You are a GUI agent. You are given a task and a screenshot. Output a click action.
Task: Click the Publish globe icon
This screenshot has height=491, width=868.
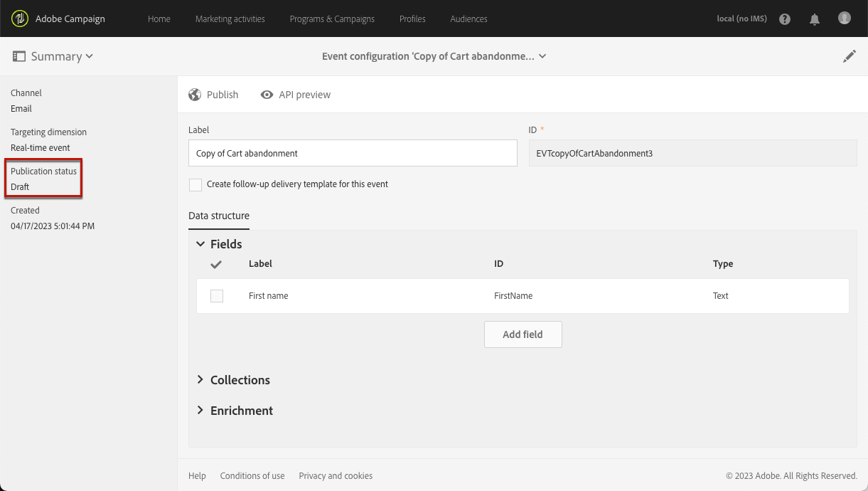[x=195, y=95]
